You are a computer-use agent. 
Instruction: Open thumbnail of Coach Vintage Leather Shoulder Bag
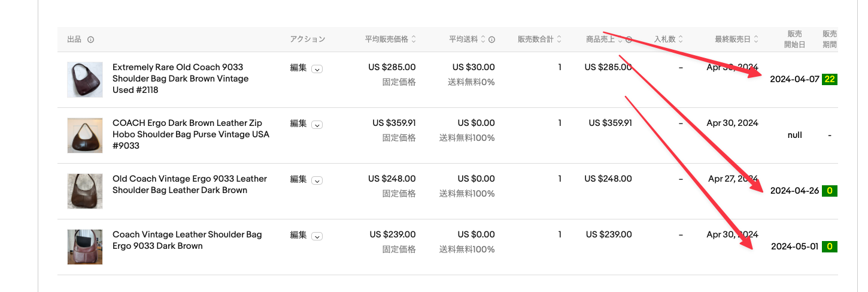85,247
